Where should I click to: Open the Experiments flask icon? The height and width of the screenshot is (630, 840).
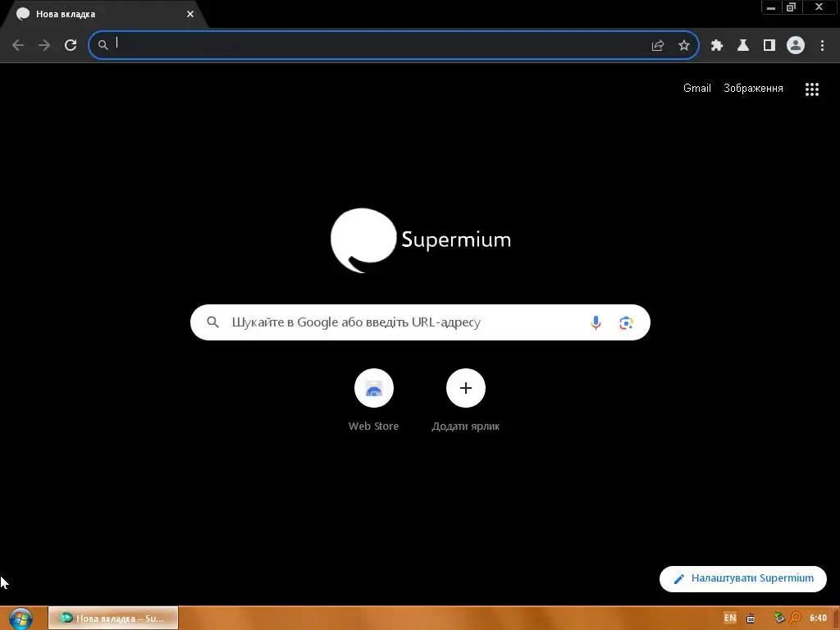tap(743, 46)
